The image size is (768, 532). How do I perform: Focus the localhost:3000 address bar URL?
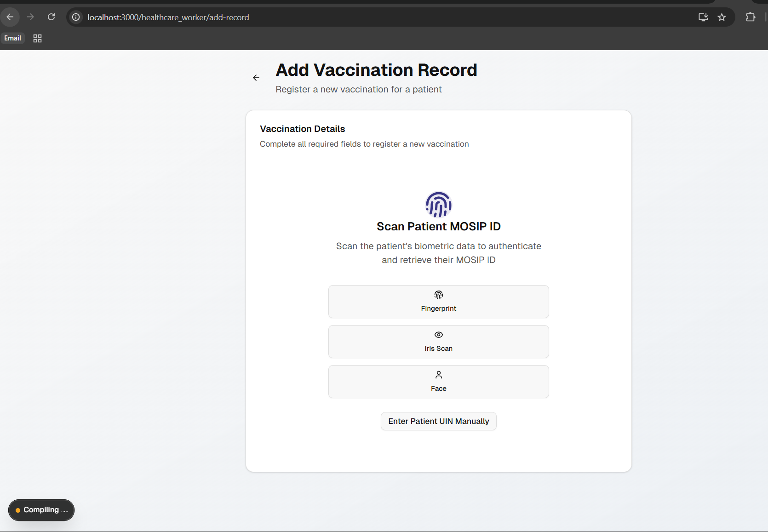coord(168,17)
